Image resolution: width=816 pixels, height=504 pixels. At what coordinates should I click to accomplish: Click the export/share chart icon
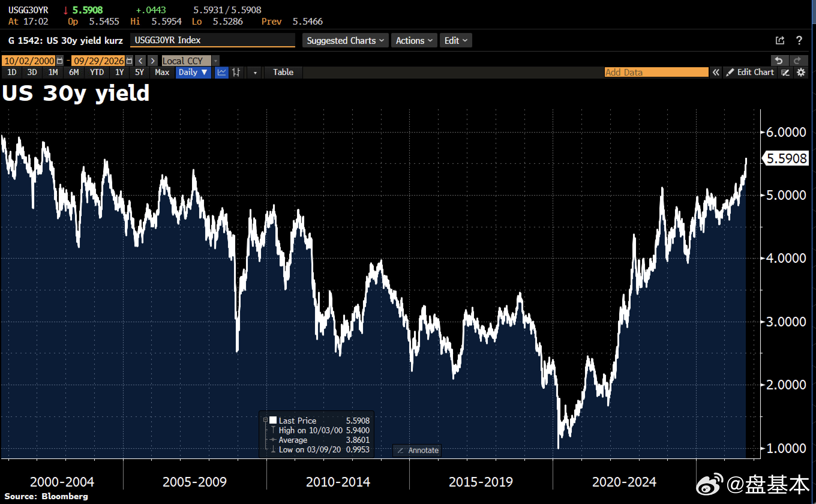point(780,40)
